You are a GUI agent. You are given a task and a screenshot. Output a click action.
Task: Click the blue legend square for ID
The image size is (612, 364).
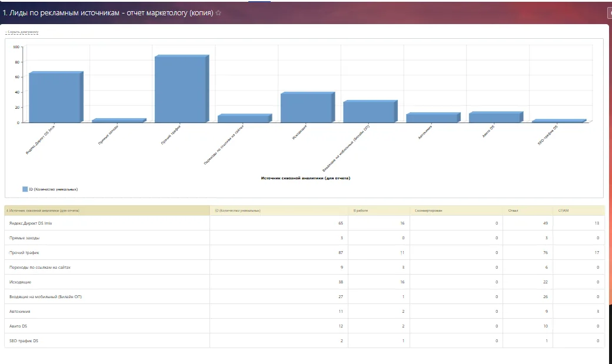pos(25,189)
